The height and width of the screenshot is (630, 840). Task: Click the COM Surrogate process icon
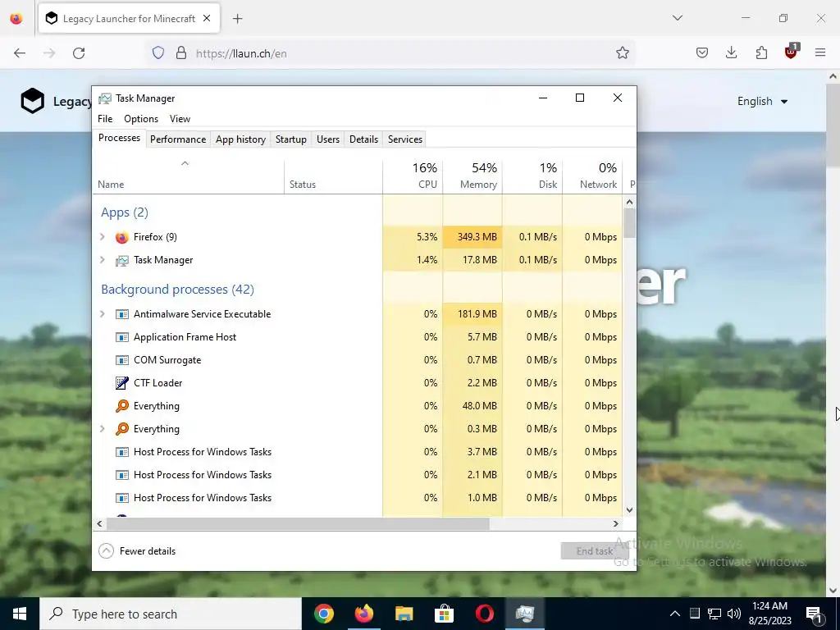coord(122,361)
